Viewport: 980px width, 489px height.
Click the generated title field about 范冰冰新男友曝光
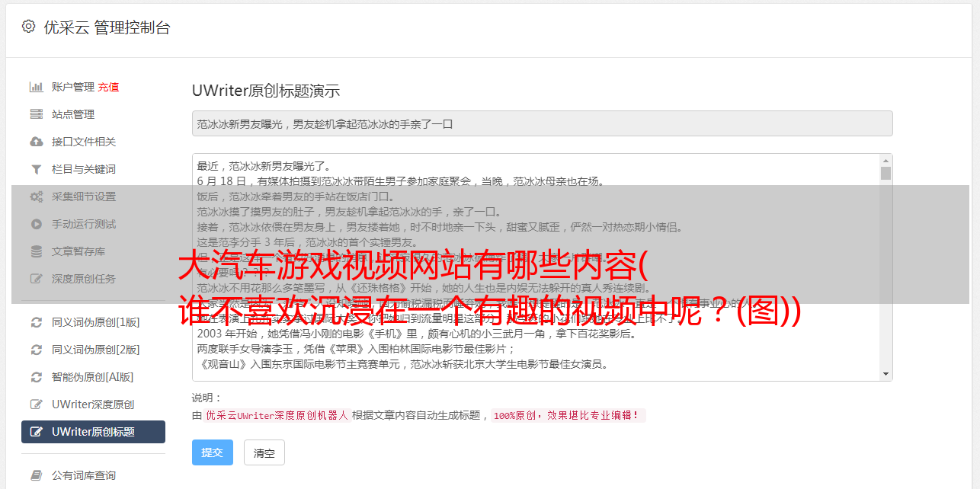(542, 123)
